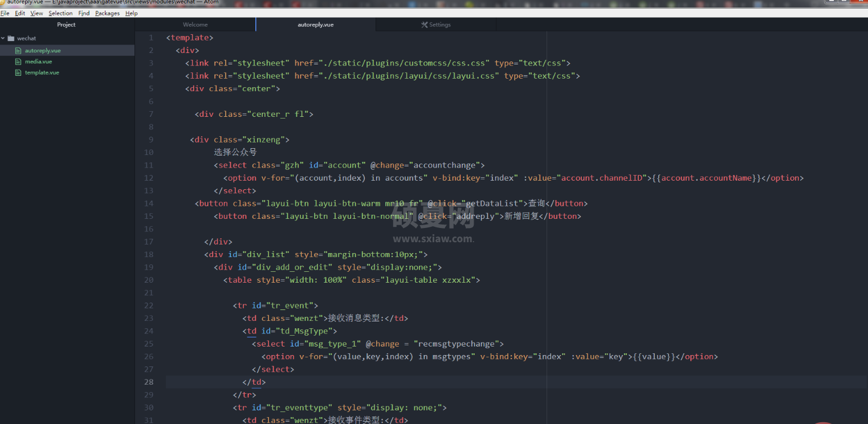Click {{account.accountName}} in the option tag
Image resolution: width=868 pixels, height=424 pixels.
707,178
